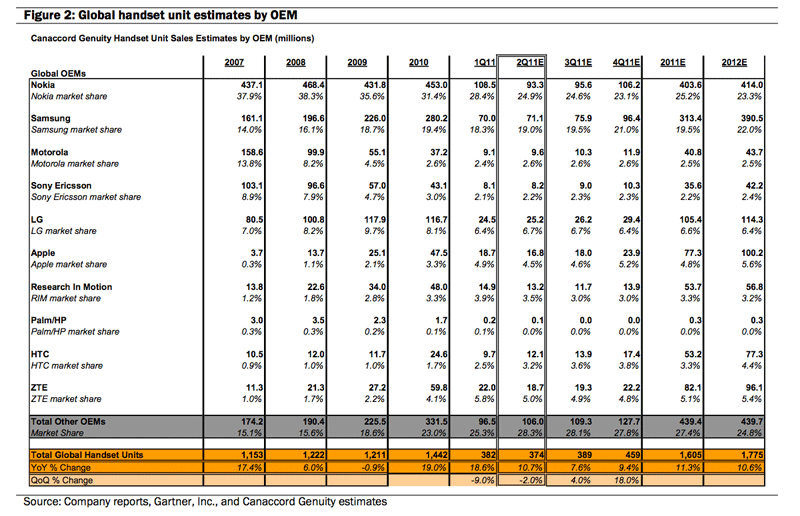
Task: Click ZTE 2010 value 59.8
Action: (439, 388)
